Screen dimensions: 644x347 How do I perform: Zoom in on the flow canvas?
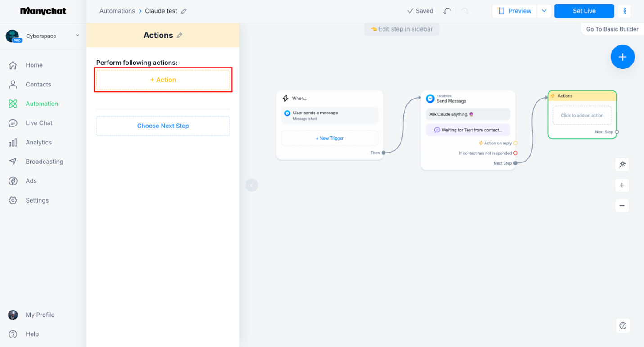pos(622,185)
